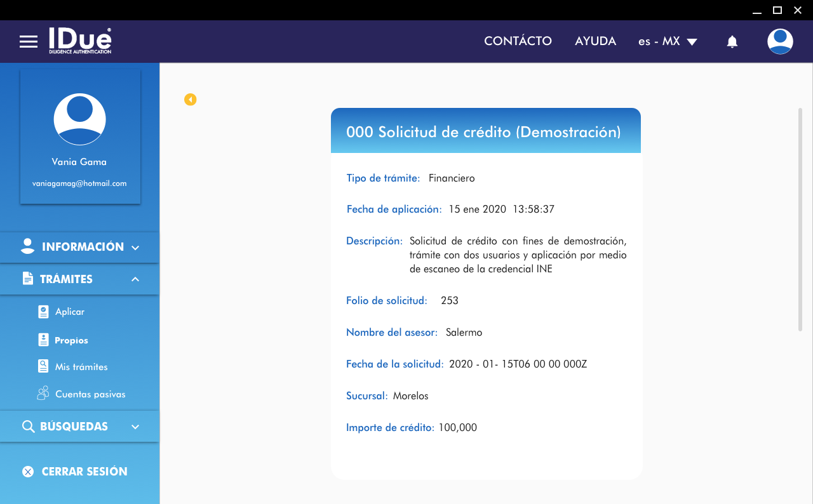813x504 pixels.
Task: Select Propios in the sidebar
Action: click(x=71, y=340)
